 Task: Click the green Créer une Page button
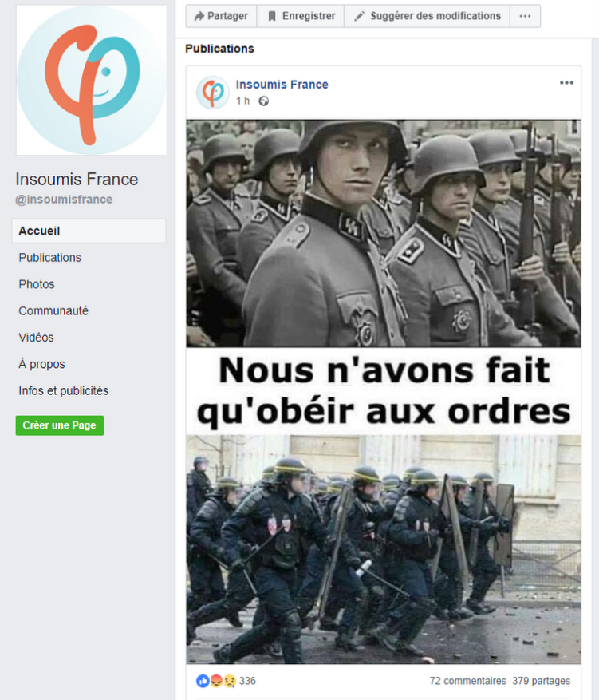point(60,425)
